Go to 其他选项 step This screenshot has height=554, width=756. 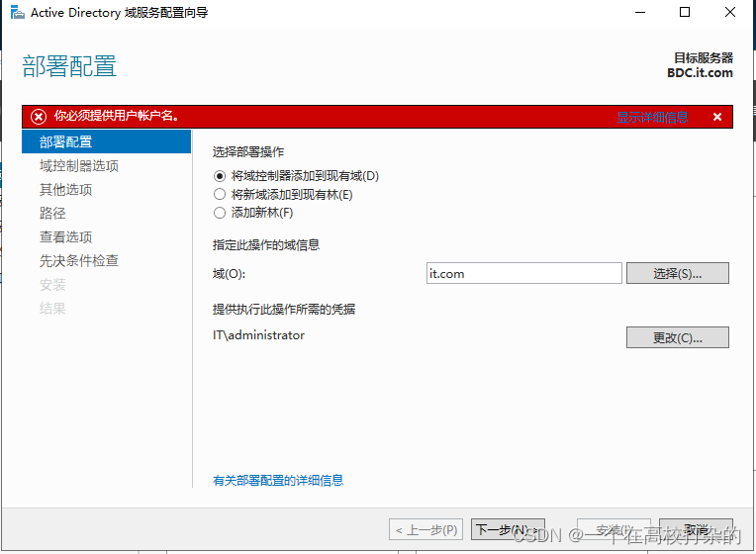pos(65,190)
